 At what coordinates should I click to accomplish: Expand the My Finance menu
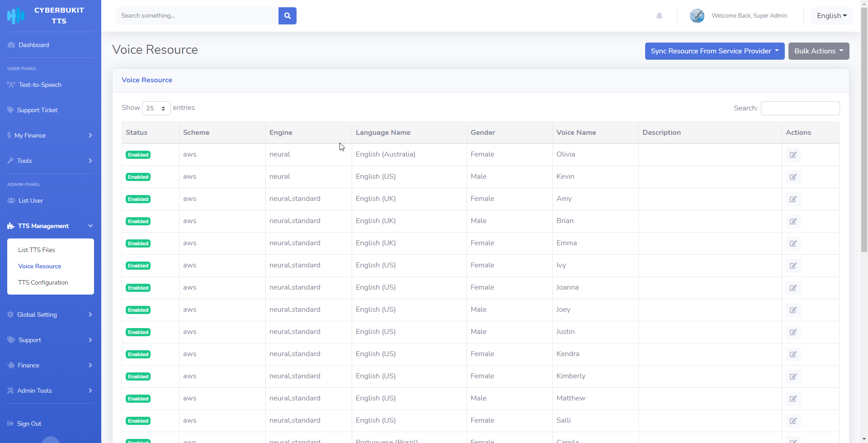click(50, 135)
